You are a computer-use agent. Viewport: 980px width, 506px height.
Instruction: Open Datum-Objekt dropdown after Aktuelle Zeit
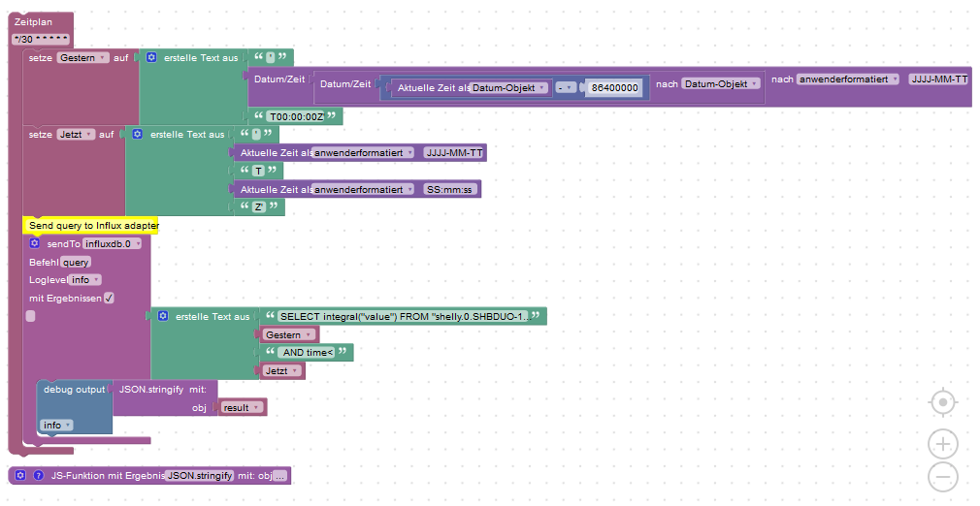point(509,88)
